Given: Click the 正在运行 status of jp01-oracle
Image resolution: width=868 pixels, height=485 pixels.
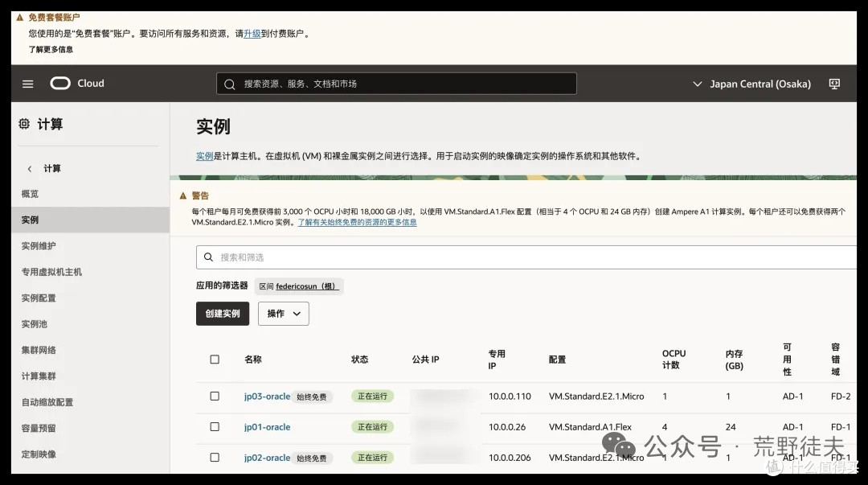Looking at the screenshot, I should click(x=373, y=427).
